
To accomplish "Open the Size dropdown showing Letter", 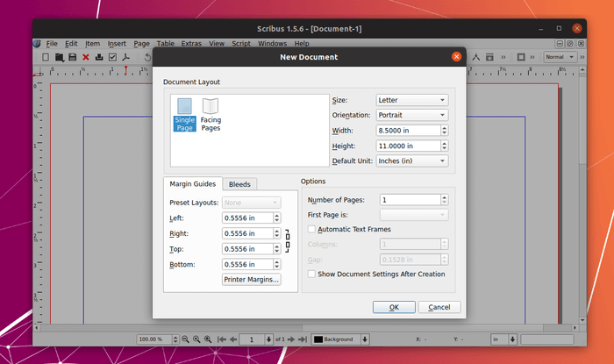I will (412, 100).
